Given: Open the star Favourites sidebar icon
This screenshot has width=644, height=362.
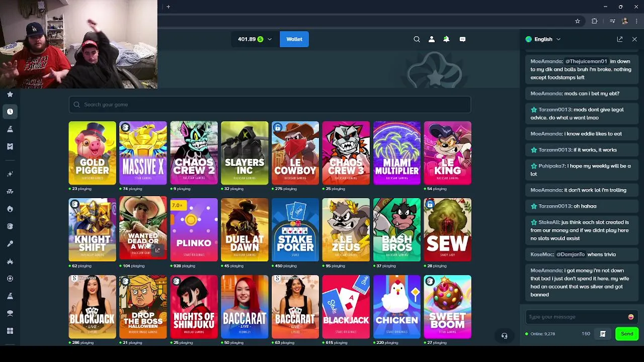Looking at the screenshot, I should 10,94.
